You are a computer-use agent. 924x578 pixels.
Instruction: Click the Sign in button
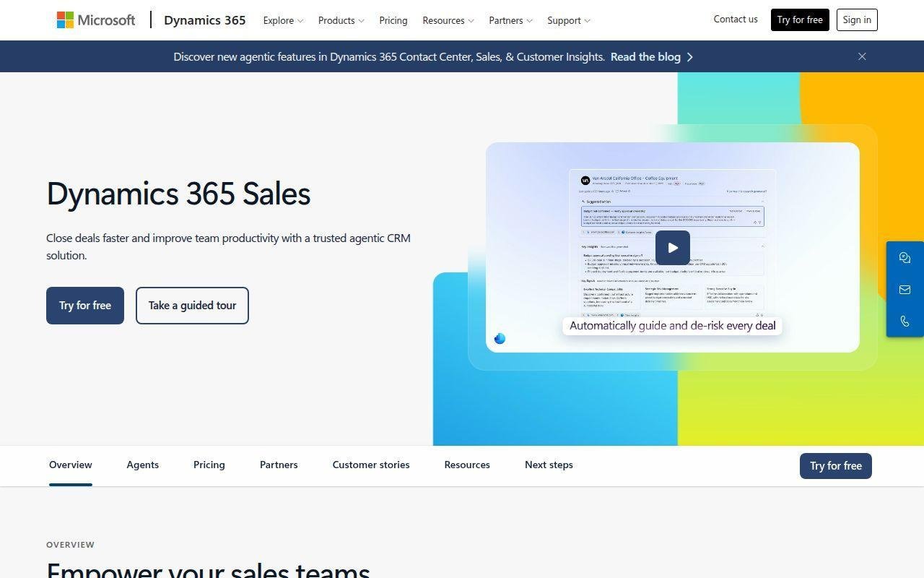pos(857,20)
